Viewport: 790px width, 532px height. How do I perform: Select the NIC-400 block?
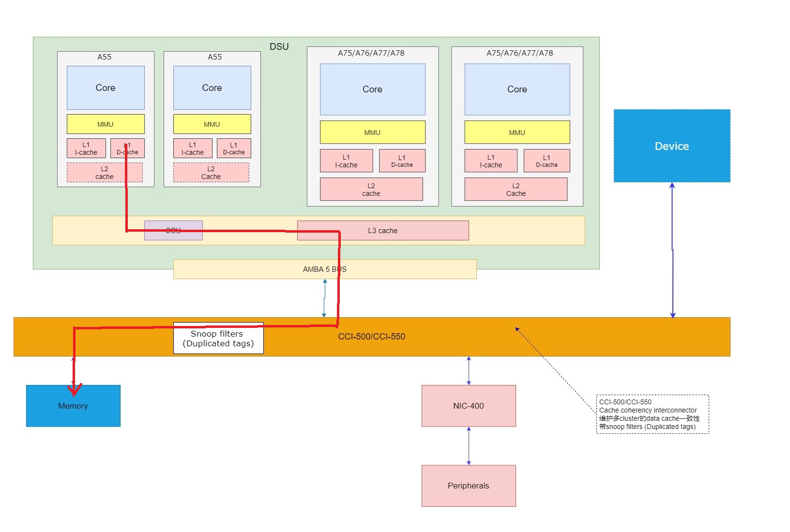point(469,406)
